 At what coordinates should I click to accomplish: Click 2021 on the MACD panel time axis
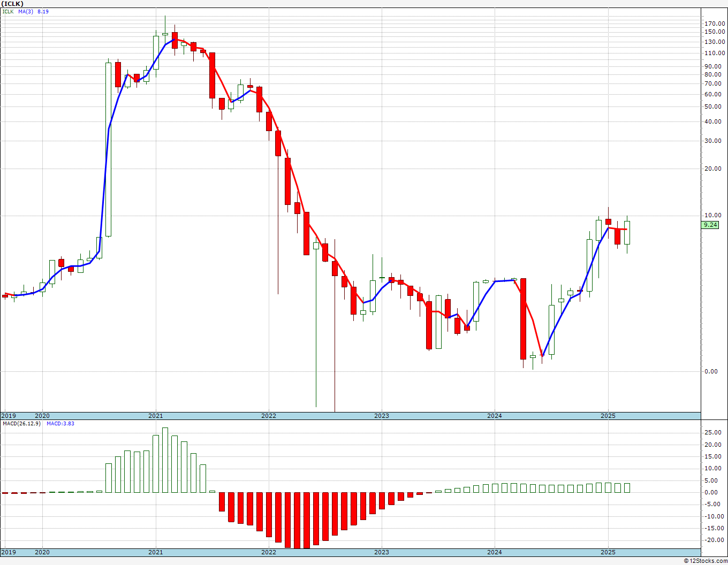tap(156, 552)
